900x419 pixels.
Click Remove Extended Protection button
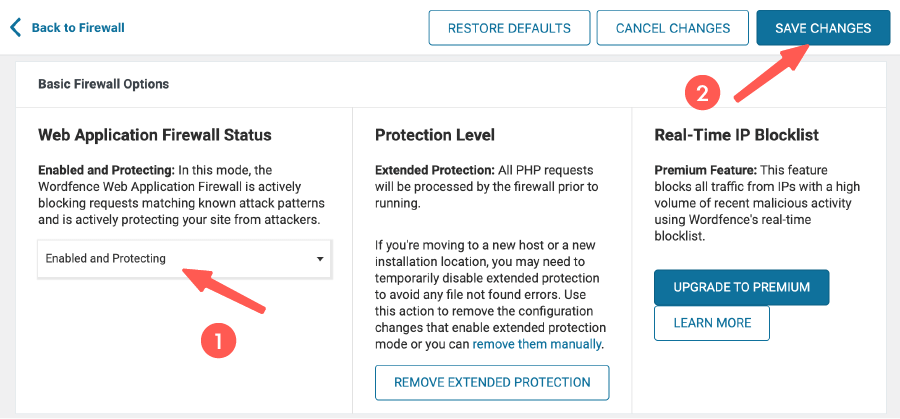coord(491,382)
